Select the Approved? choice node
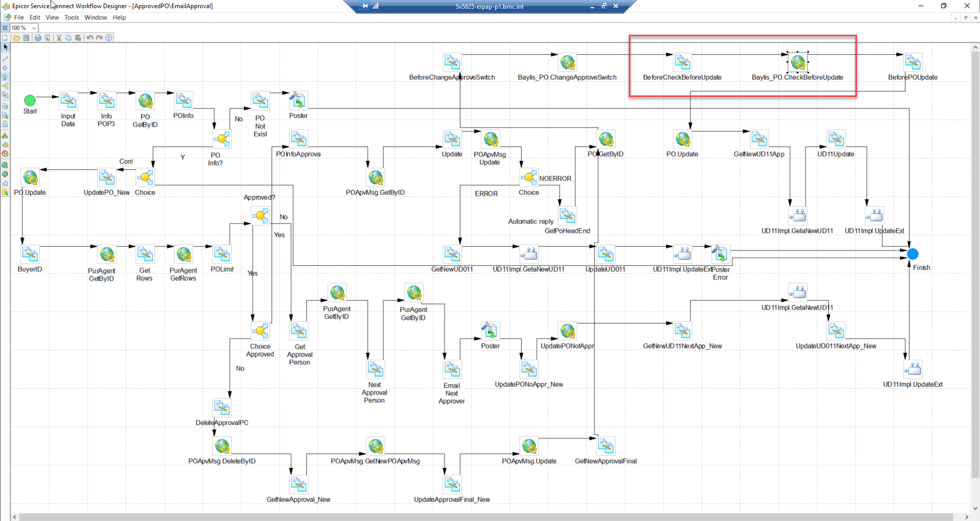The height and width of the screenshot is (521, 980). pos(260,216)
